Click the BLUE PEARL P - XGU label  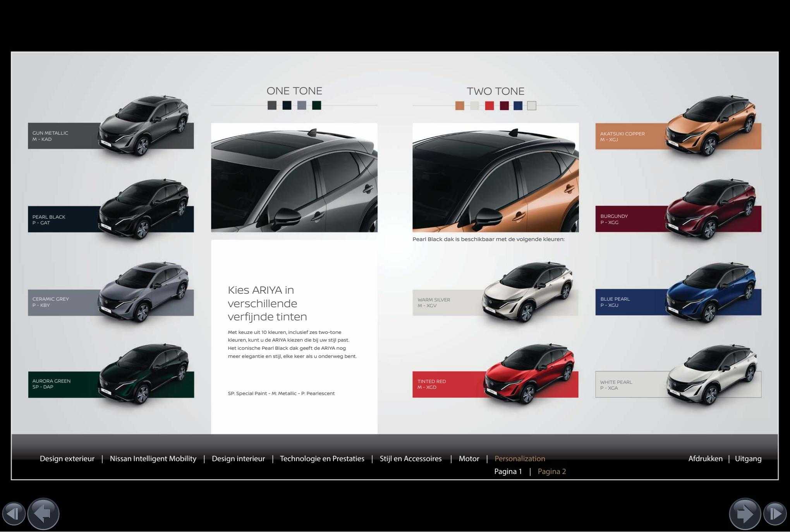coord(615,302)
